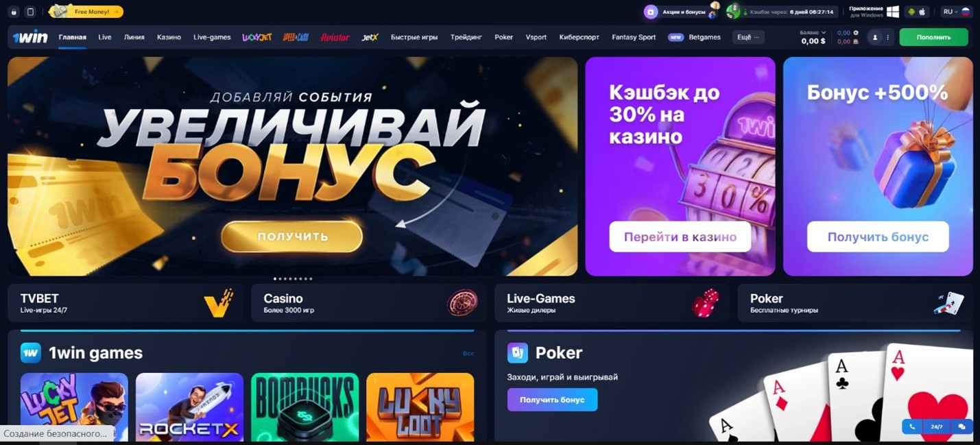Select the first banner carousel dot
The width and height of the screenshot is (980, 445).
(x=275, y=279)
